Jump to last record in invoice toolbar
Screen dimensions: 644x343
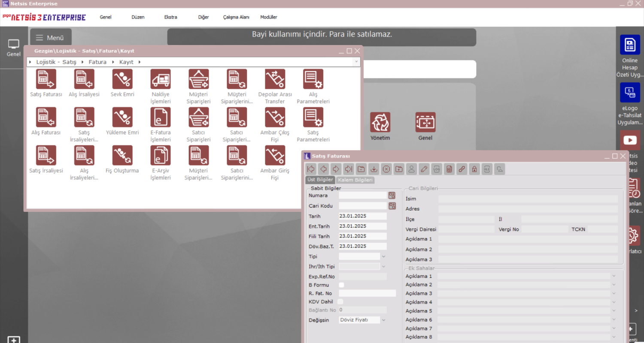click(349, 169)
